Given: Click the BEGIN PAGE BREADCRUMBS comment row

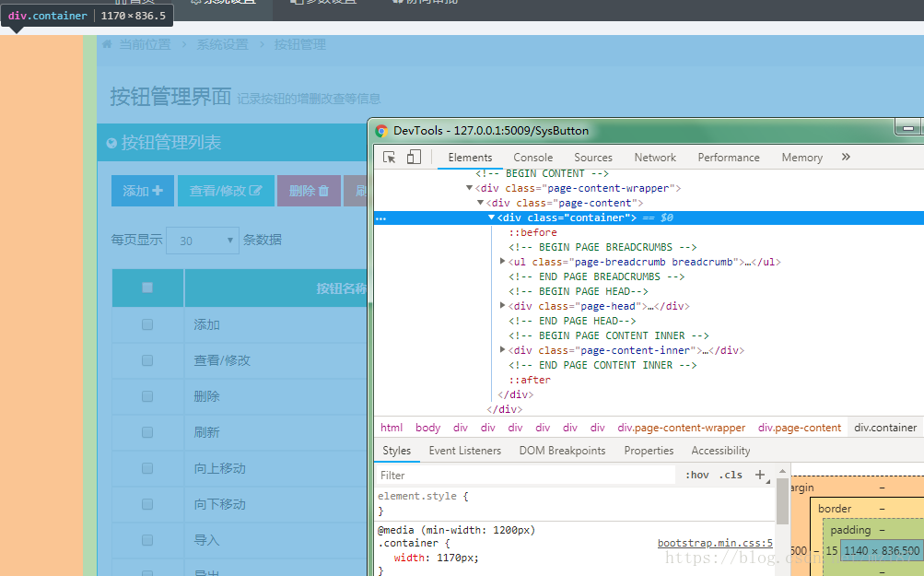Looking at the screenshot, I should tap(602, 247).
